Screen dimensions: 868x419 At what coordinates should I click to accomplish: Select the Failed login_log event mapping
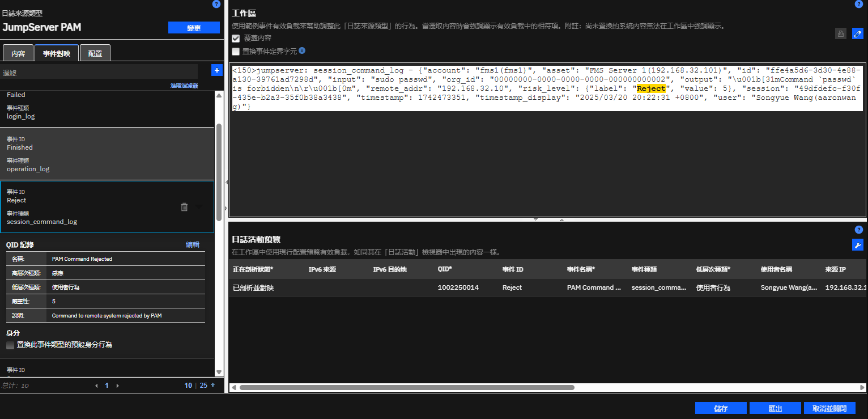[x=107, y=108]
